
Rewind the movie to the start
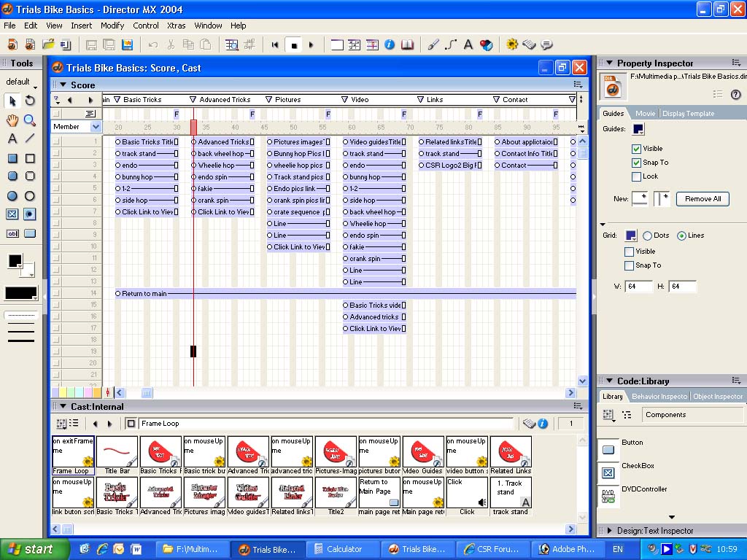(275, 44)
